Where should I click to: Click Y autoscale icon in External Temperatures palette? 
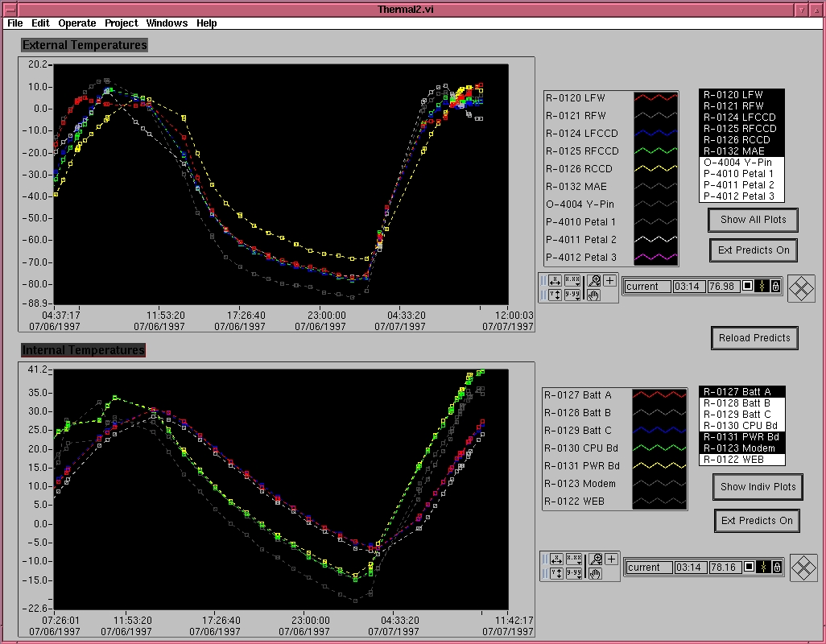pyautogui.click(x=554, y=295)
